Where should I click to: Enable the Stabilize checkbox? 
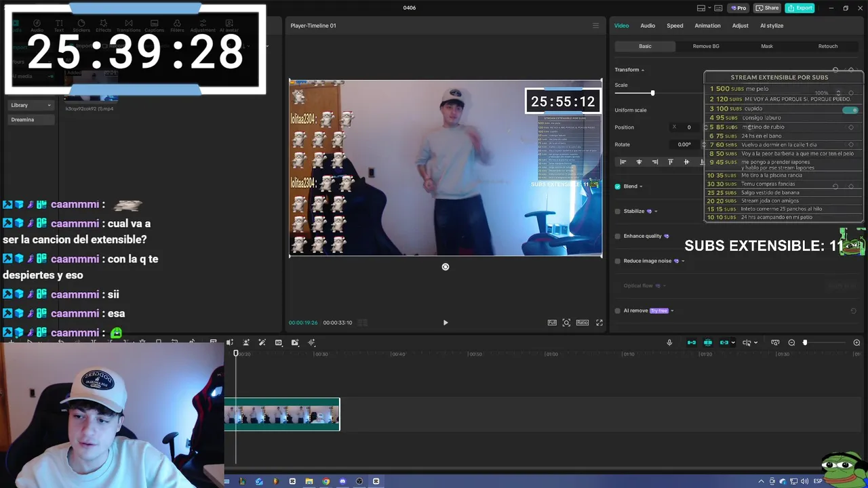(x=617, y=211)
